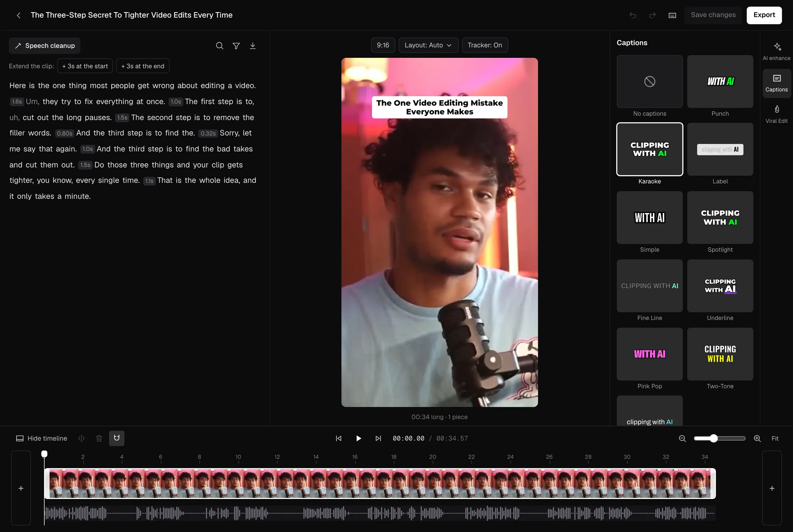Image resolution: width=793 pixels, height=532 pixels.
Task: Click the 1.6s pause marker in transcript
Action: click(17, 102)
